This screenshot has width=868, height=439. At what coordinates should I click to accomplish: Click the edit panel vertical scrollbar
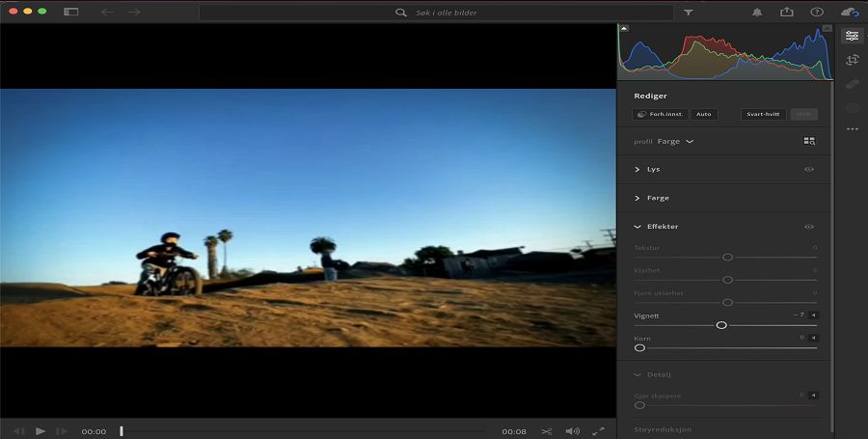click(x=832, y=257)
